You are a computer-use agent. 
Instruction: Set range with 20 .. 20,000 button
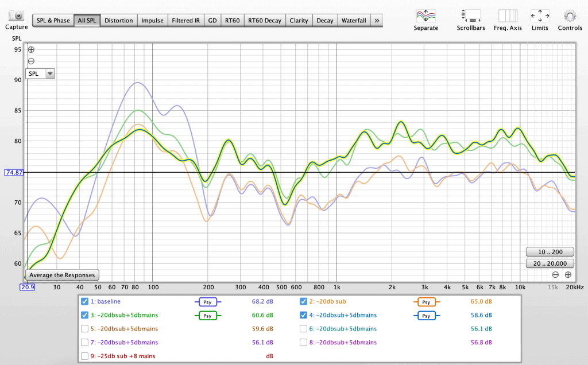tap(549, 263)
